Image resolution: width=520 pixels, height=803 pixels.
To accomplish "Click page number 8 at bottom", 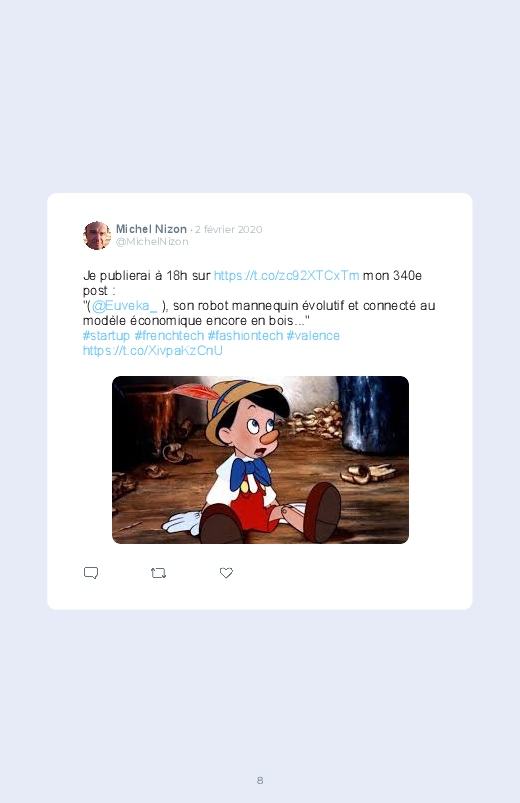I will click(260, 780).
